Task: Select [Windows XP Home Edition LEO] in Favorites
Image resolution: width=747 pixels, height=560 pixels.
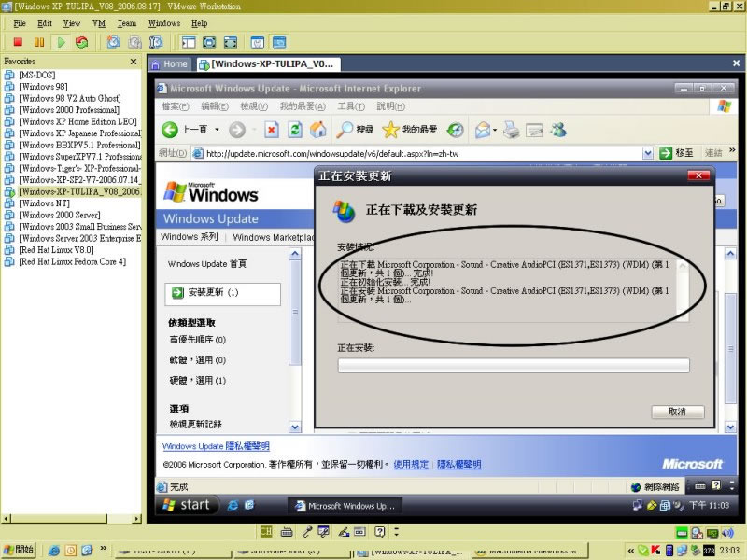Action: pos(78,121)
